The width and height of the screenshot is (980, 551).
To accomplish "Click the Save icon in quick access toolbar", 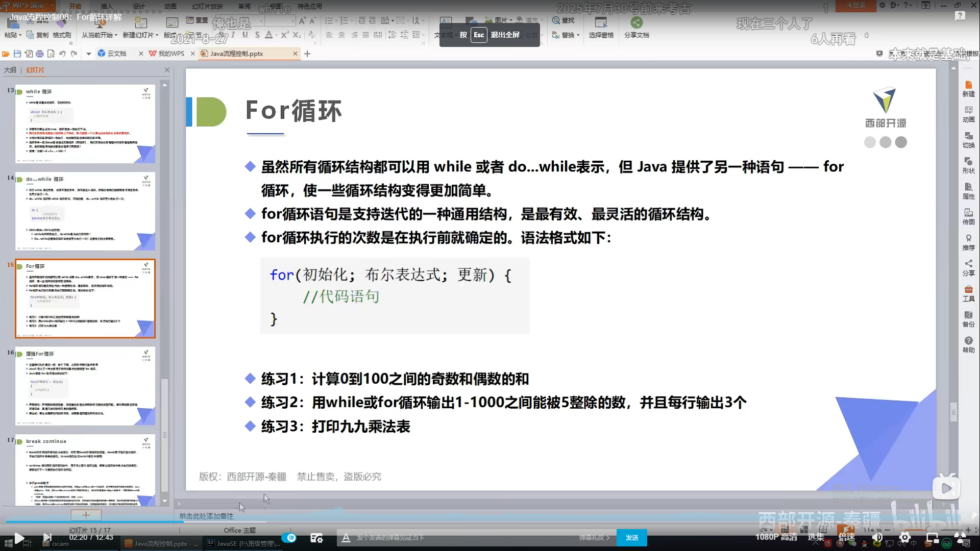I will (x=17, y=54).
